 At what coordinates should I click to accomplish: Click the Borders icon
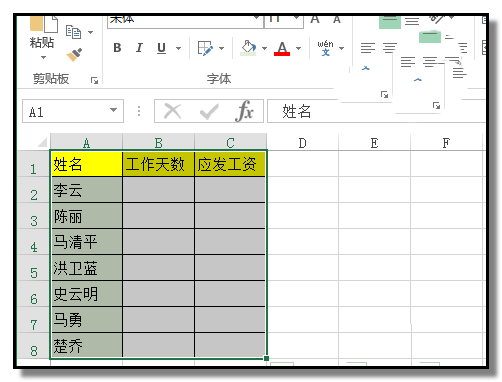205,48
